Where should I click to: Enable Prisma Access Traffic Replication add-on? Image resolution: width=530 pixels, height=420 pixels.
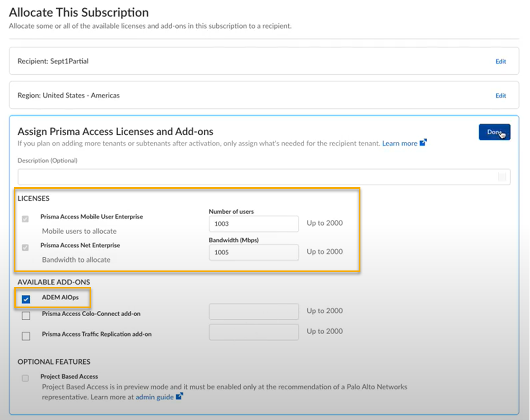coord(26,336)
